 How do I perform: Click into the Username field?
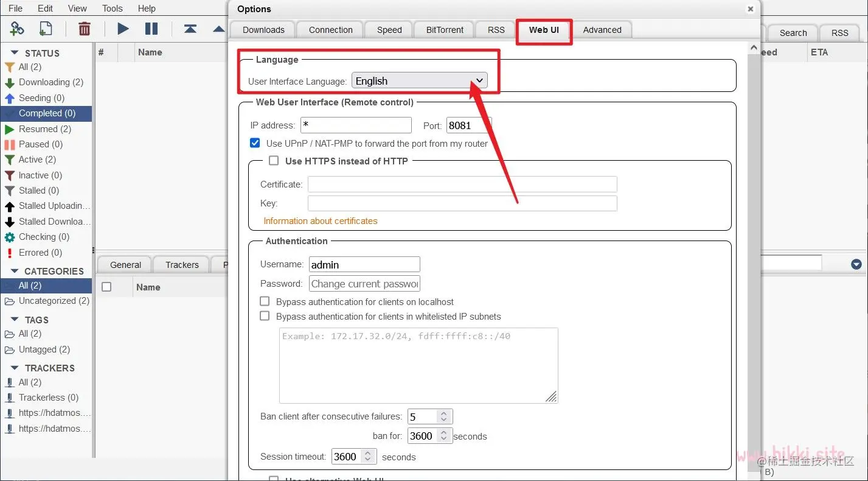click(x=364, y=264)
